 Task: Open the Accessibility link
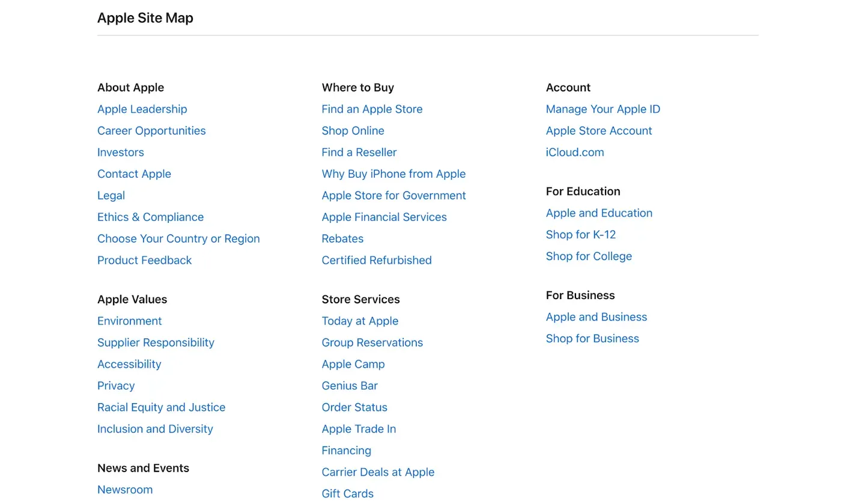click(129, 364)
